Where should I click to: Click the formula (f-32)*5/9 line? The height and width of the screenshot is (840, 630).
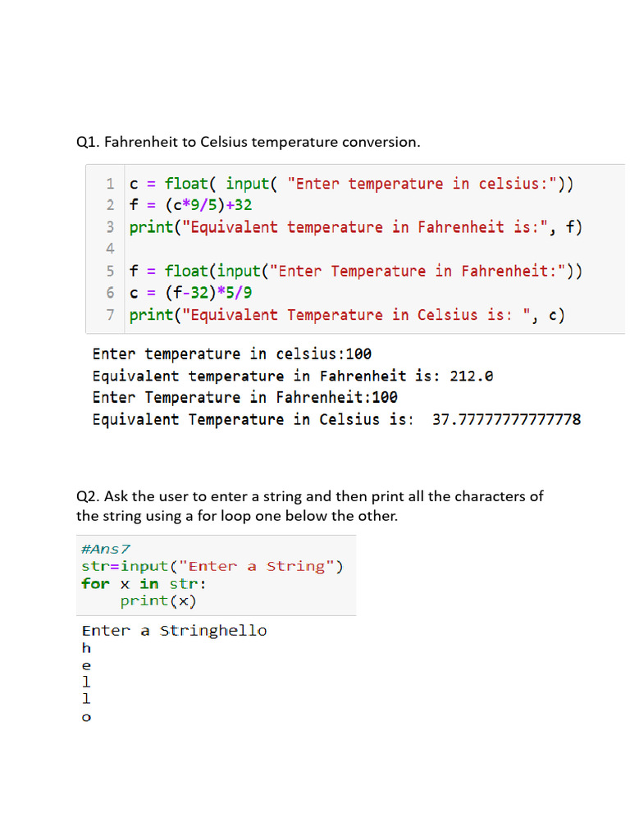click(190, 293)
